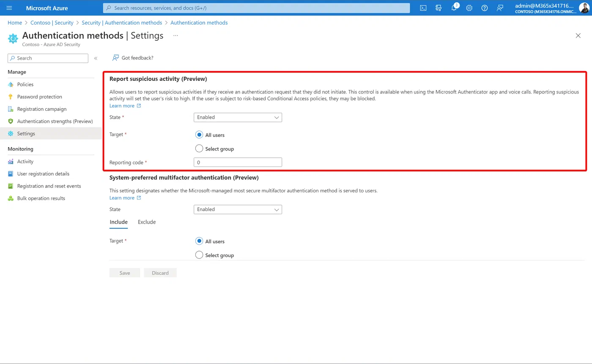Open Learn more link under Report suspicious activity
592x364 pixels.
pyautogui.click(x=125, y=106)
